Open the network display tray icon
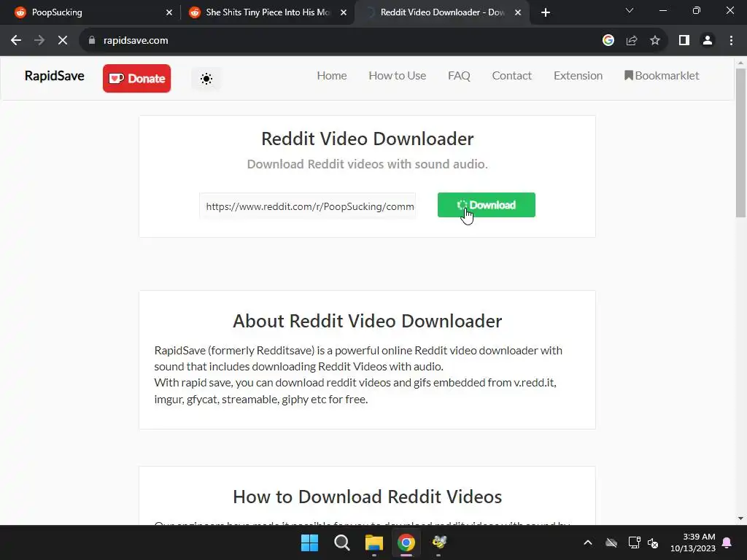This screenshot has height=560, width=747. pyautogui.click(x=634, y=542)
